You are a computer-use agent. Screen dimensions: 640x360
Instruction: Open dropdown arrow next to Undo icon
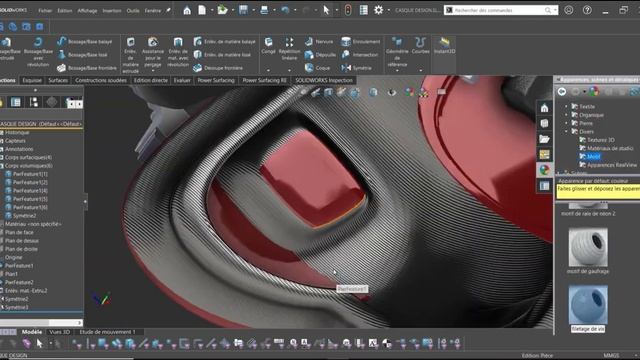point(295,10)
